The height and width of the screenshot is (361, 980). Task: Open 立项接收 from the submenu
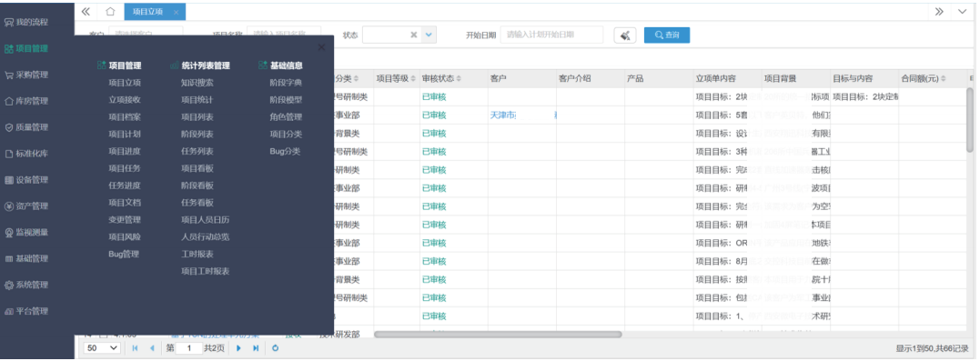point(125,99)
